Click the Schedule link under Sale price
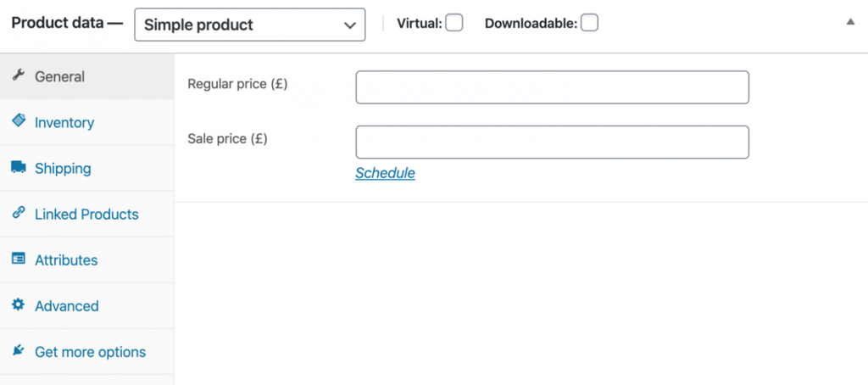Viewport: 868px width, 385px height. 386,173
